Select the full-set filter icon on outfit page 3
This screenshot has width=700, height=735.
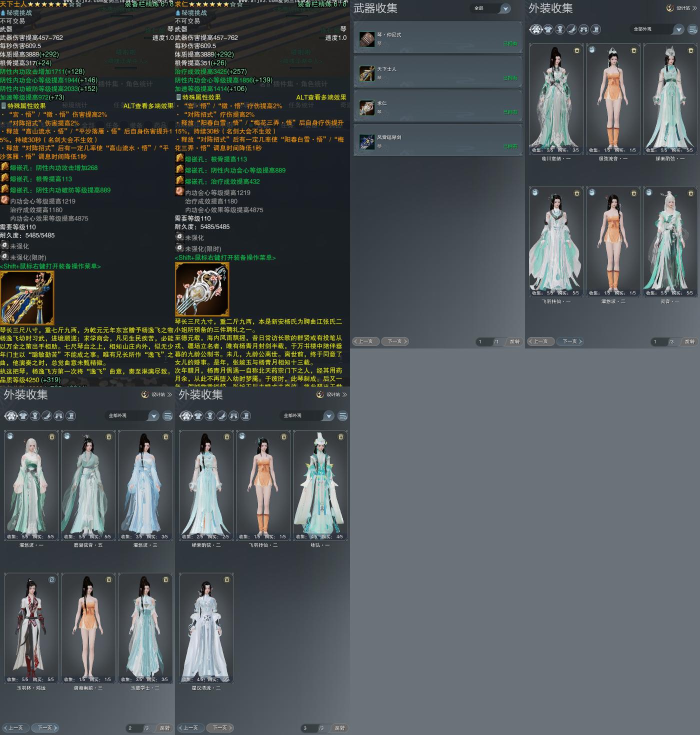186,416
